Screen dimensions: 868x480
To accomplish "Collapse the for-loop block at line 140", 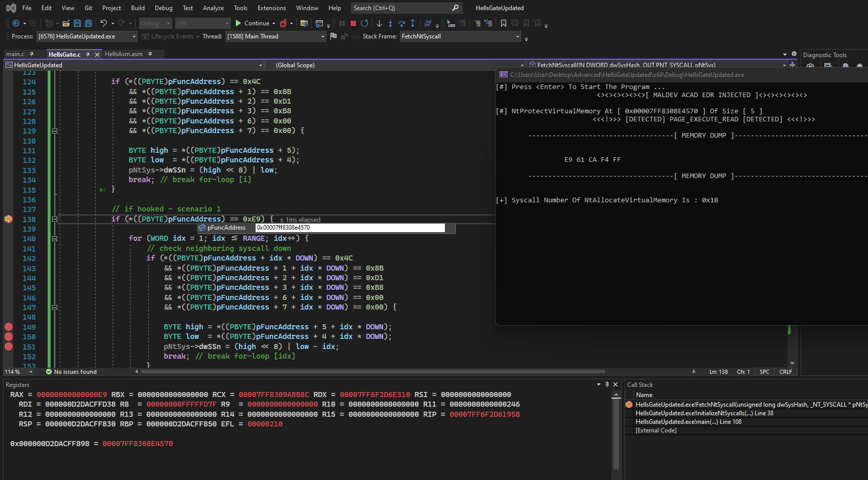I will tap(55, 239).
